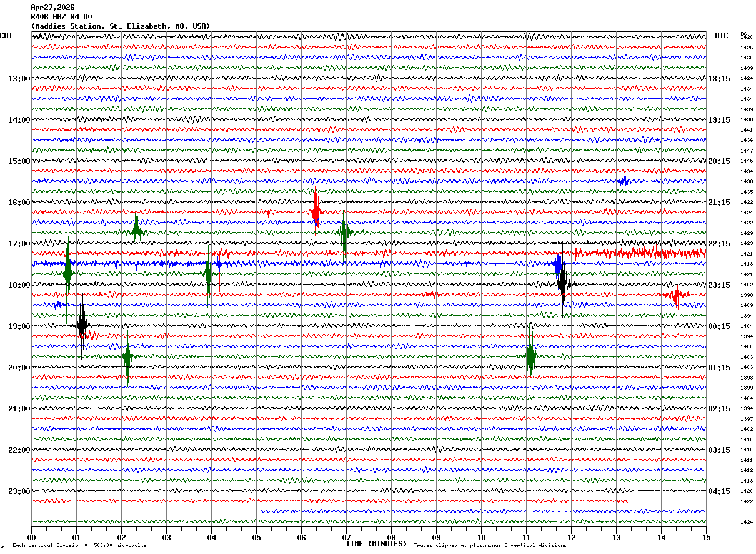Viewport: 756px width, 554px height.
Task: Click the DC offset value 1397
Action: (x=747, y=419)
